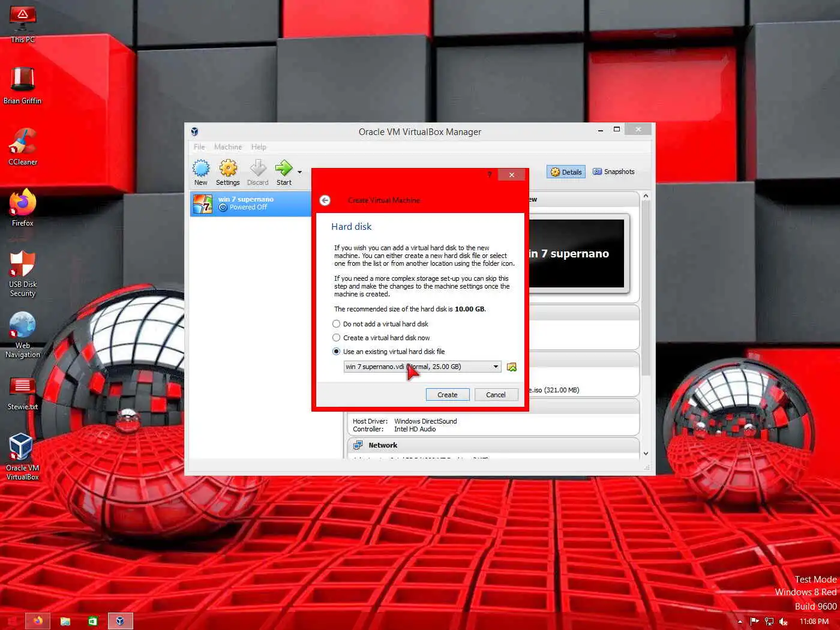Click the green store icon in taskbar
This screenshot has height=630, width=840.
93,621
